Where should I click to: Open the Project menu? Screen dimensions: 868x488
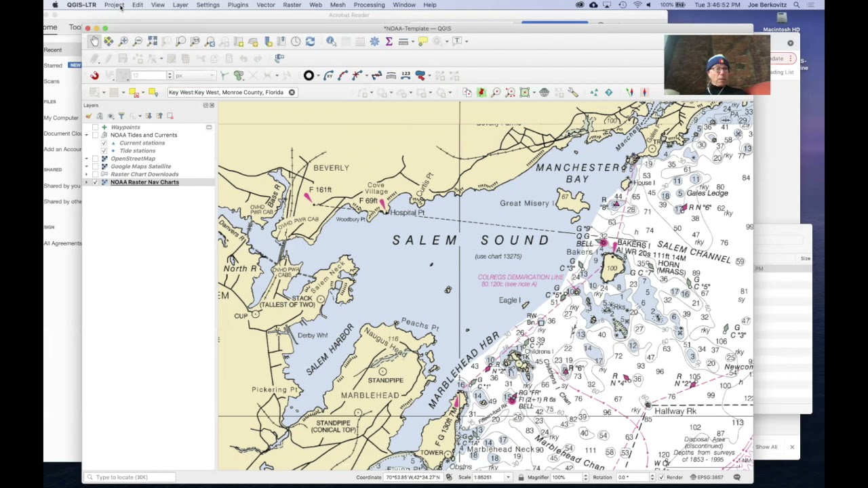point(114,5)
